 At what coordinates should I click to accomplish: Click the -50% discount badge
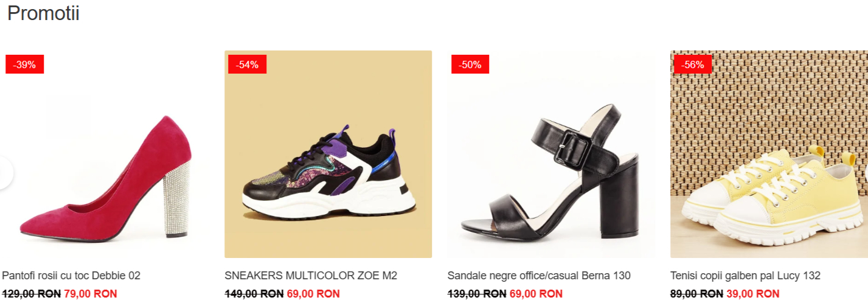[470, 65]
